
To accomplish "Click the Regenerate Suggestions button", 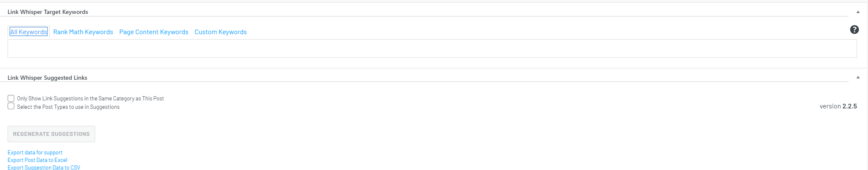I will click(x=51, y=134).
